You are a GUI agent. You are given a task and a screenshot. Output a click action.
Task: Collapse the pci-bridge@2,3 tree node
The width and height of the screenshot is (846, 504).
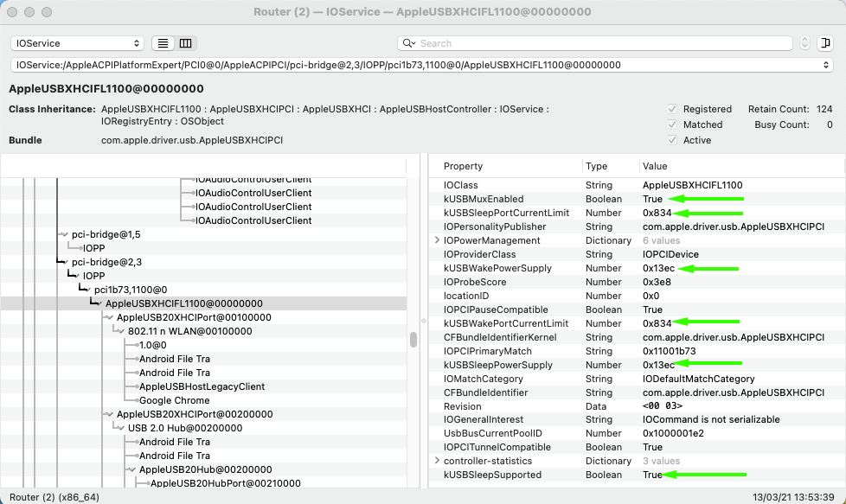click(x=65, y=262)
